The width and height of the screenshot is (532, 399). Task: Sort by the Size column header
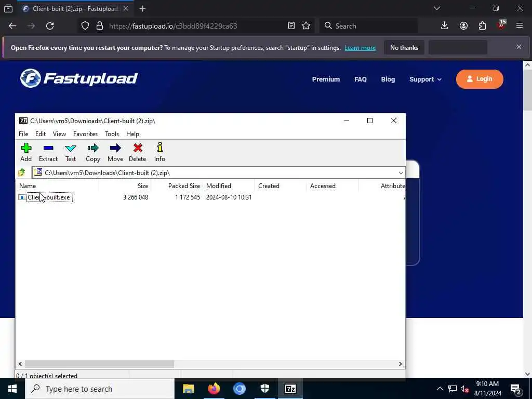click(x=125, y=186)
